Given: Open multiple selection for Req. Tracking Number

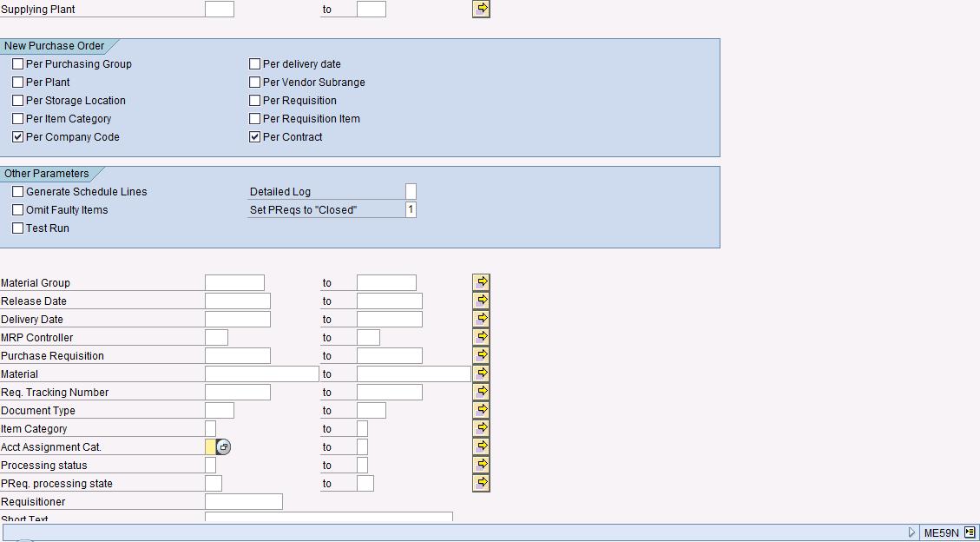Looking at the screenshot, I should [480, 391].
